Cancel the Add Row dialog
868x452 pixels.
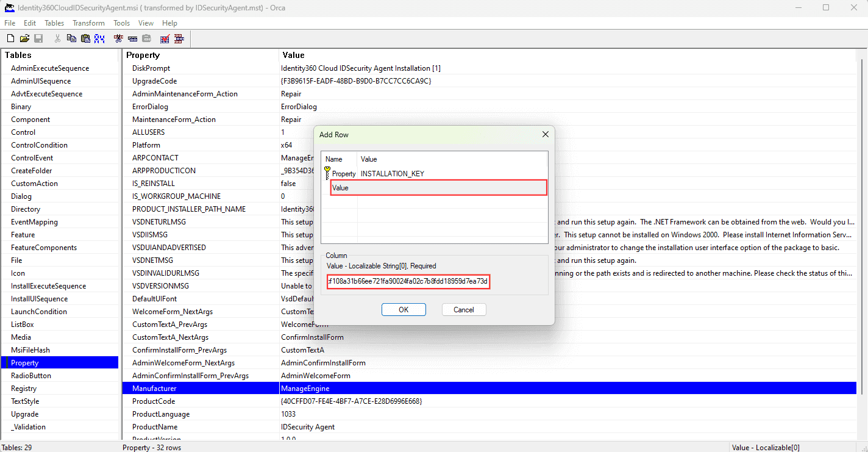[x=464, y=309]
